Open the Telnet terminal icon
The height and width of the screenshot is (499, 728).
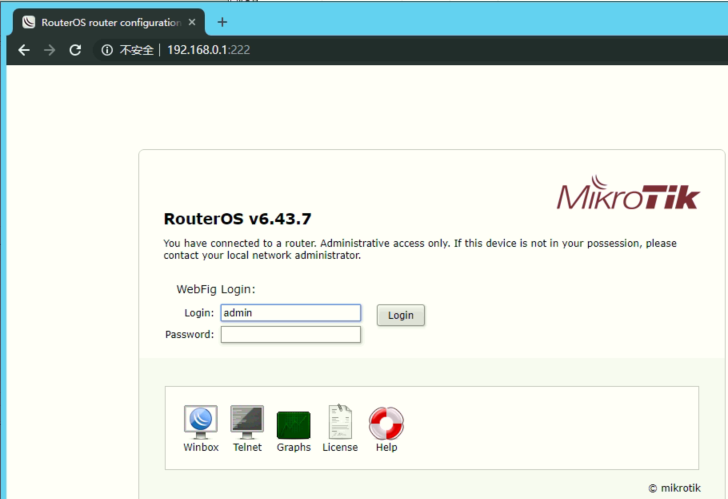pyautogui.click(x=247, y=422)
